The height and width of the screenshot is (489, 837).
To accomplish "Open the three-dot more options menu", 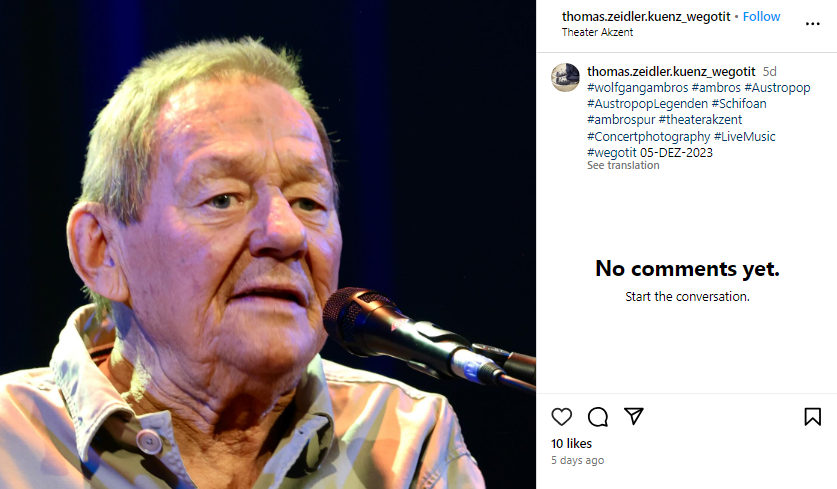I will tap(812, 23).
